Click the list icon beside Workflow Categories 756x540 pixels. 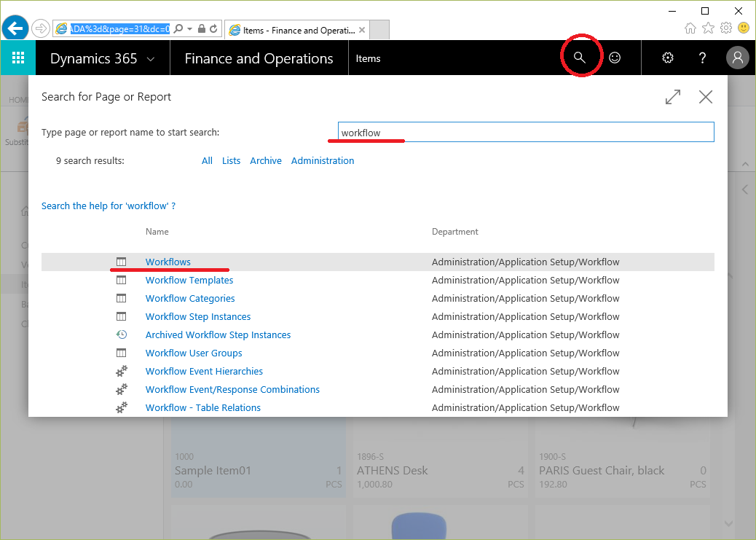[x=122, y=298]
